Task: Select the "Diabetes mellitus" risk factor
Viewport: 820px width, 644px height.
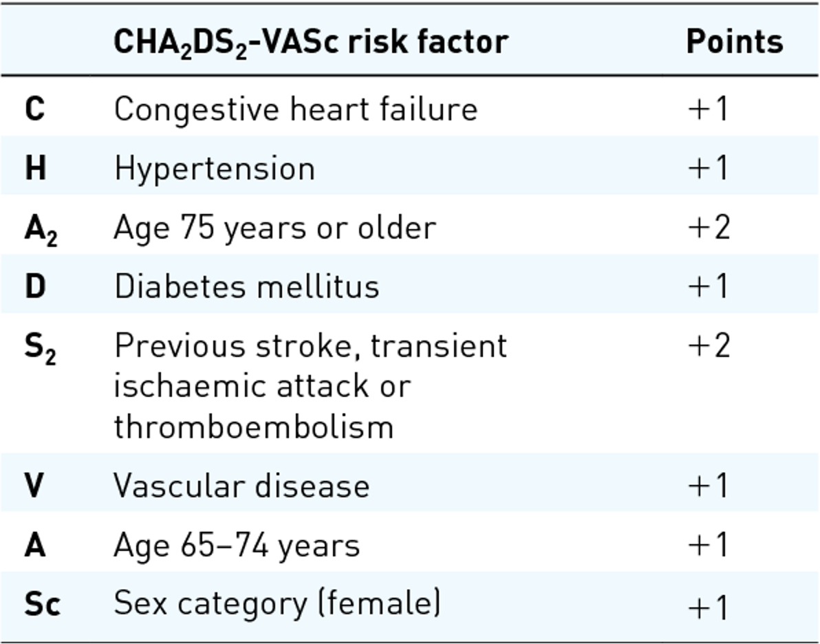Action: [x=246, y=286]
